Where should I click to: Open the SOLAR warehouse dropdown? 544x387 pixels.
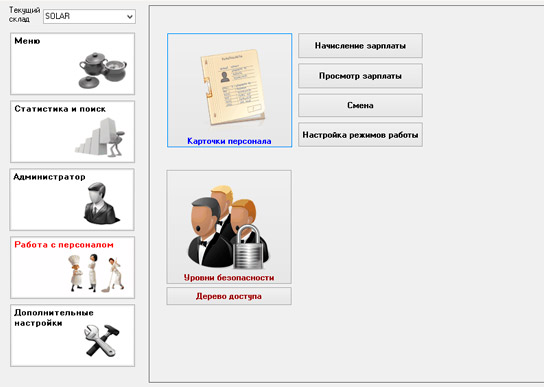[89, 16]
